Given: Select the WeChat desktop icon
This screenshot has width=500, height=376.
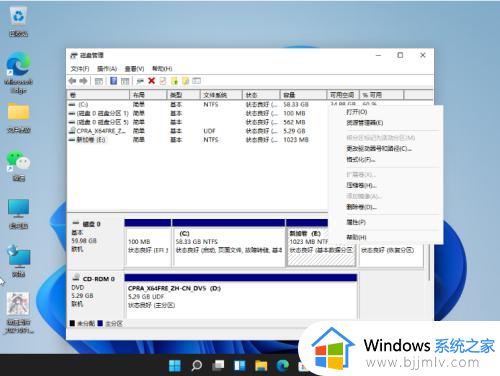Looking at the screenshot, I should (19, 166).
